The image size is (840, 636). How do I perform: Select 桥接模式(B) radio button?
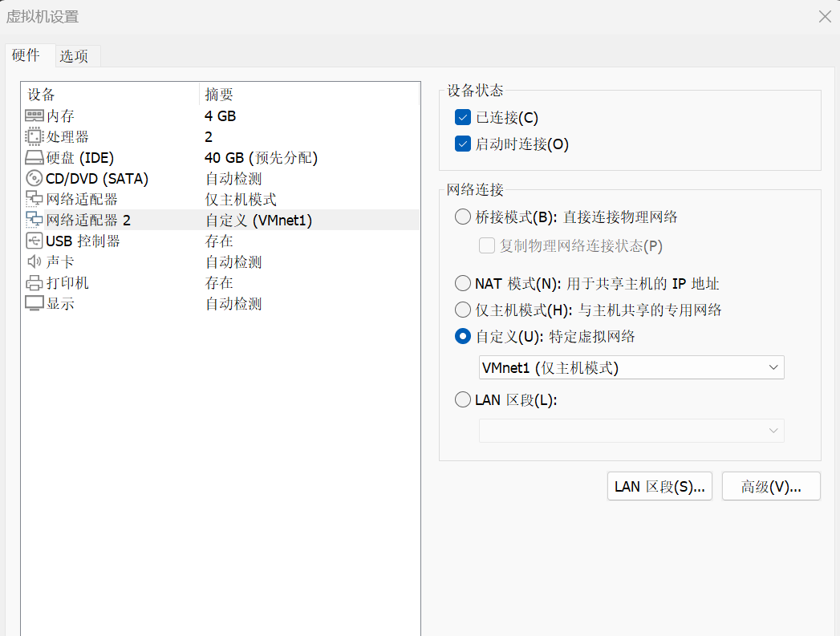pos(462,217)
